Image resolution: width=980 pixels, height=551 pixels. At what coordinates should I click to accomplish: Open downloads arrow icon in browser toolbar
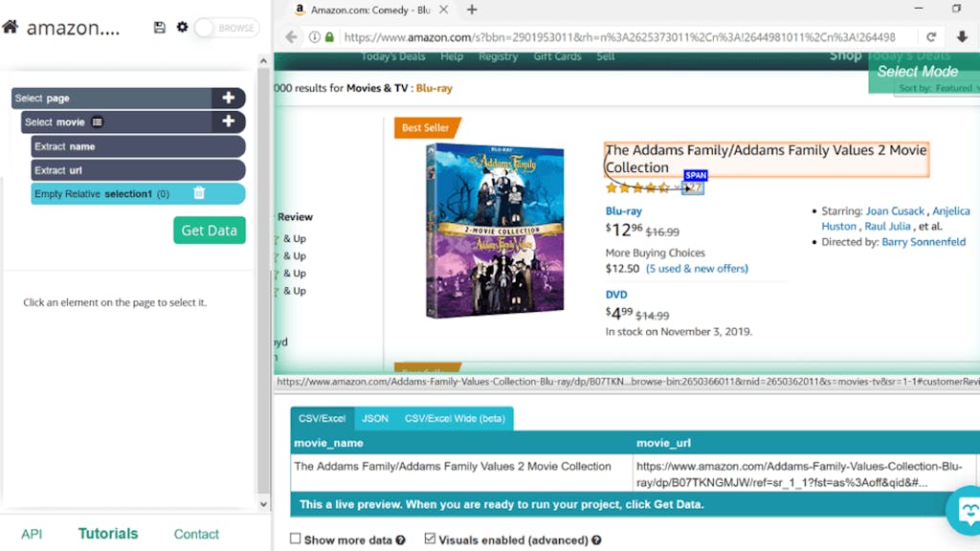[x=963, y=37]
